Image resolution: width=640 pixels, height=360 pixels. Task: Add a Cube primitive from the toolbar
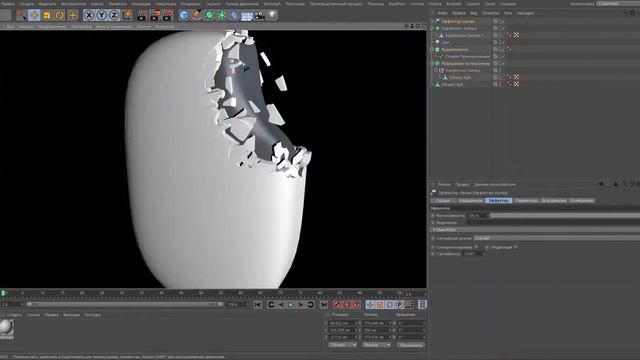(x=184, y=16)
